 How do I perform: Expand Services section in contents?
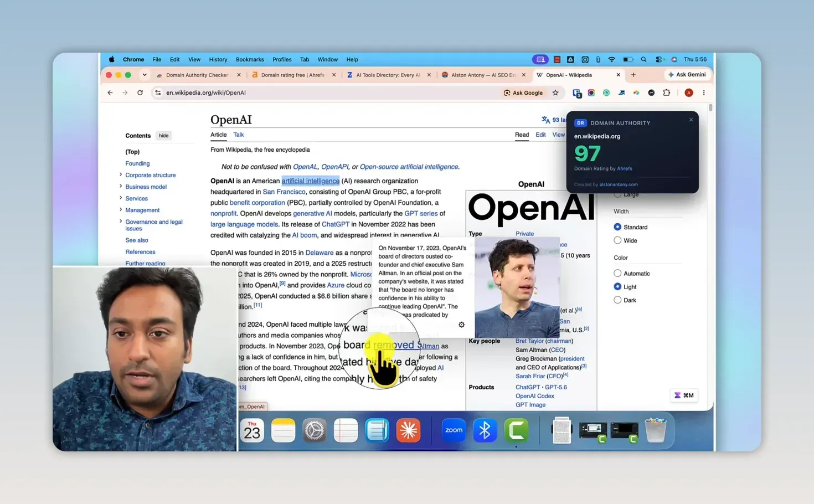pos(121,198)
